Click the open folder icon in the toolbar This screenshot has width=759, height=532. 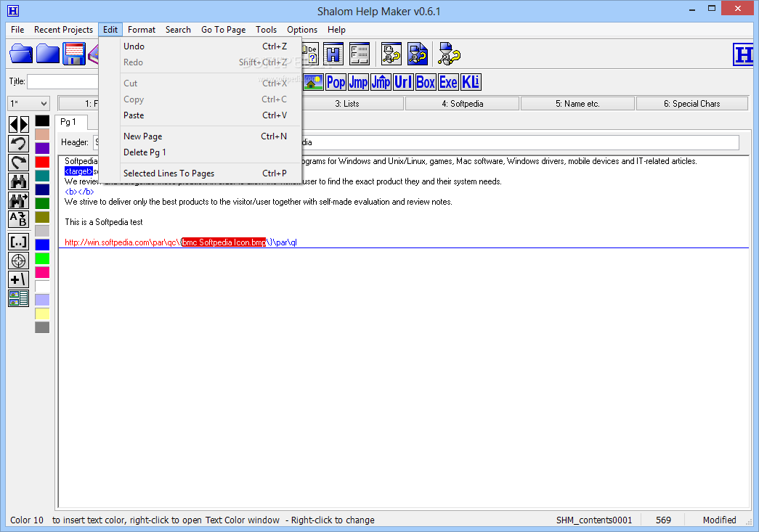point(21,54)
